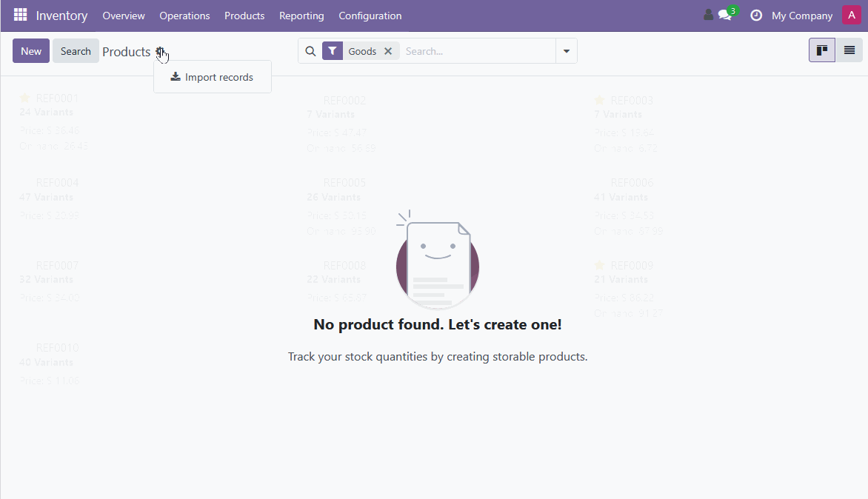Click the magnifying glass search icon
This screenshot has width=868, height=499.
310,51
